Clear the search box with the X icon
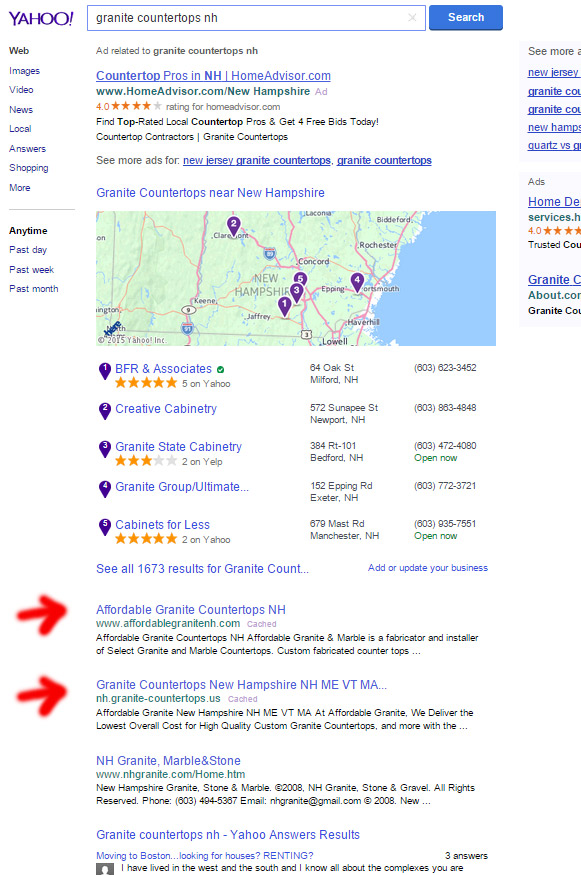Screen dimensions: 581x875 tap(412, 18)
